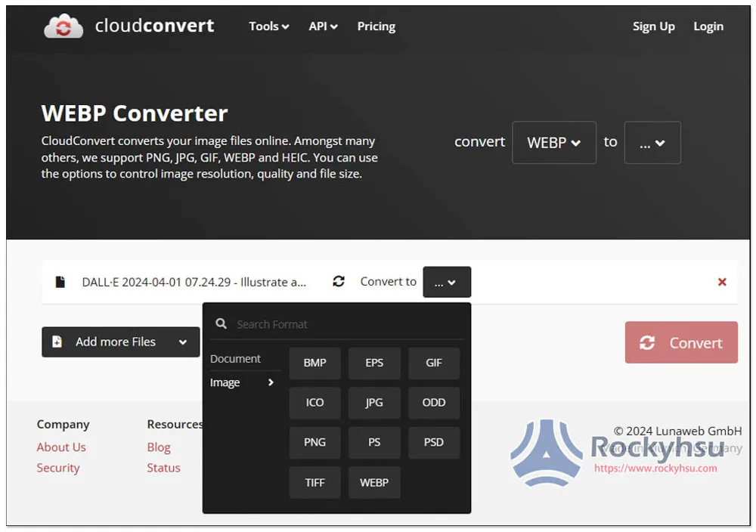This screenshot has width=756, height=532.
Task: Click the Resources footer heading
Action: [175, 425]
